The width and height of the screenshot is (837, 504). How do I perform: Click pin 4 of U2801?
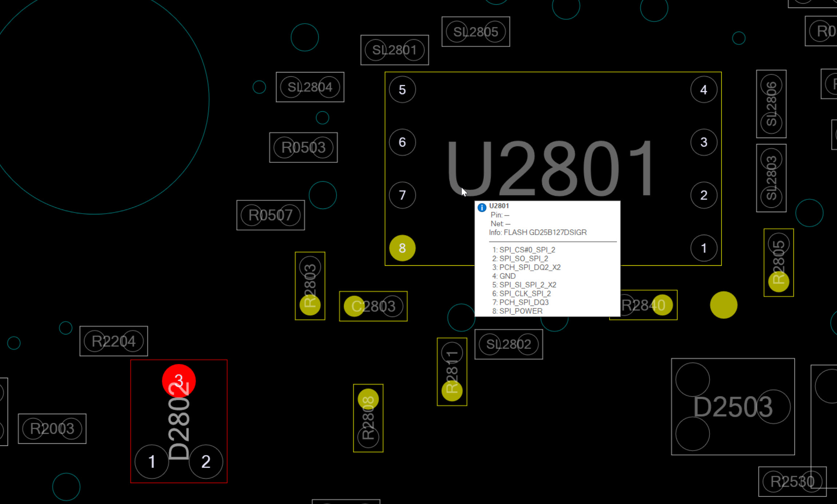[x=703, y=90]
